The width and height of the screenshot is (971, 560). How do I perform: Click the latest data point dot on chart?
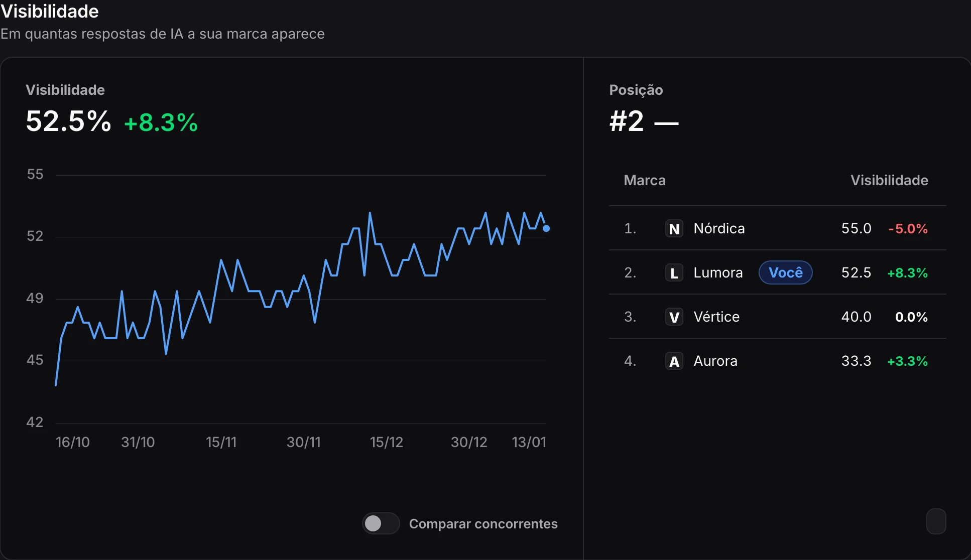tap(546, 228)
